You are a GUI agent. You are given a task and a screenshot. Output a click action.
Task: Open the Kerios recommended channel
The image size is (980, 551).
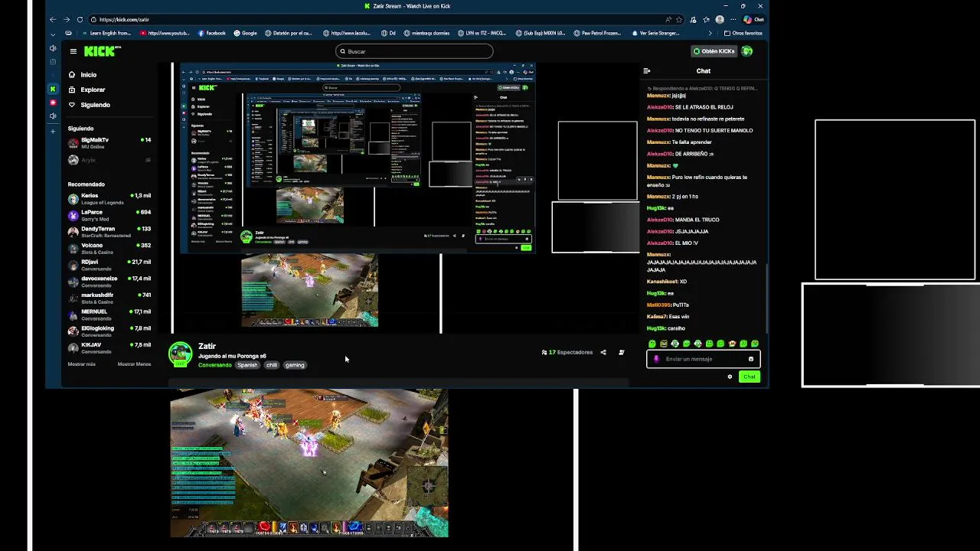pos(109,199)
